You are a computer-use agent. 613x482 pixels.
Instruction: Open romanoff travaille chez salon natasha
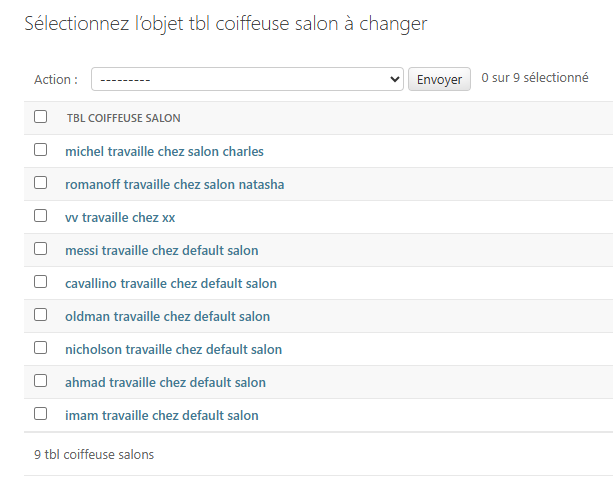pos(174,184)
